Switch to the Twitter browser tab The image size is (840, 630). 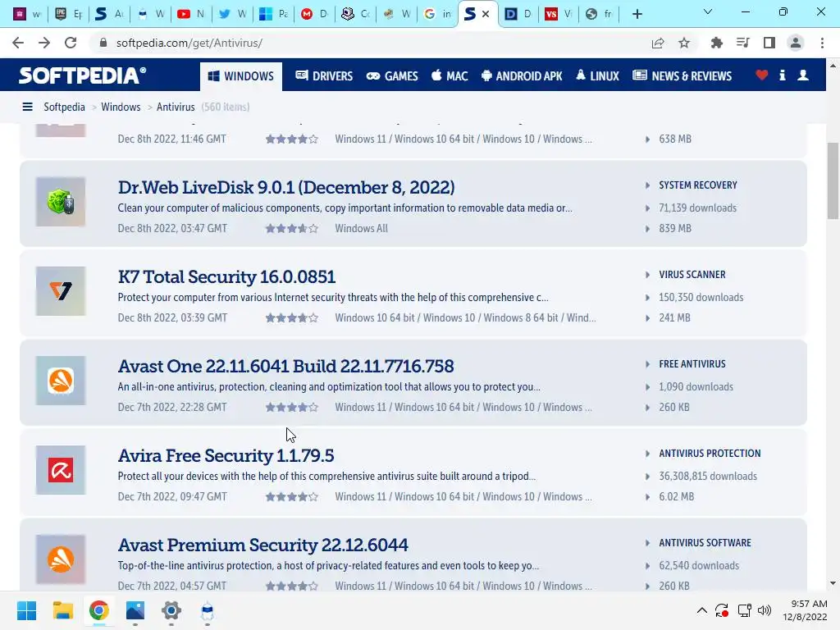tap(232, 15)
